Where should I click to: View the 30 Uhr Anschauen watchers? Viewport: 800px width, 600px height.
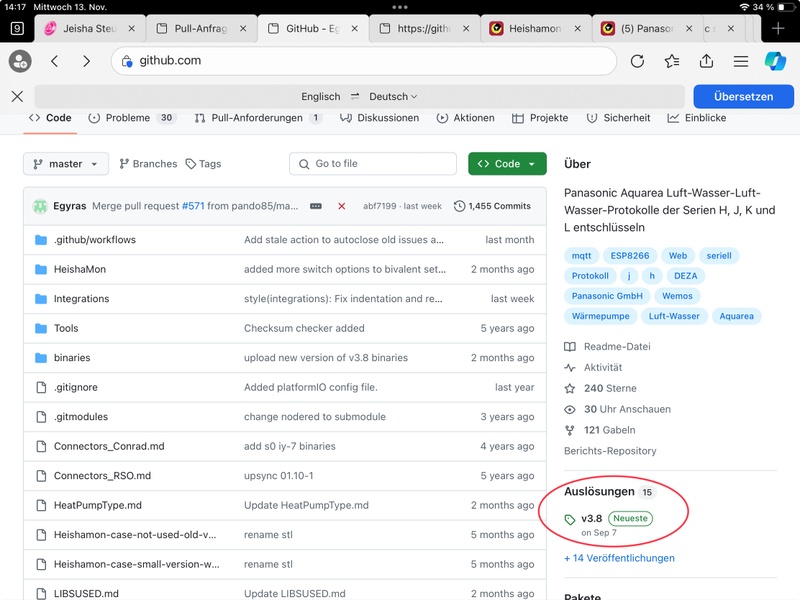627,409
